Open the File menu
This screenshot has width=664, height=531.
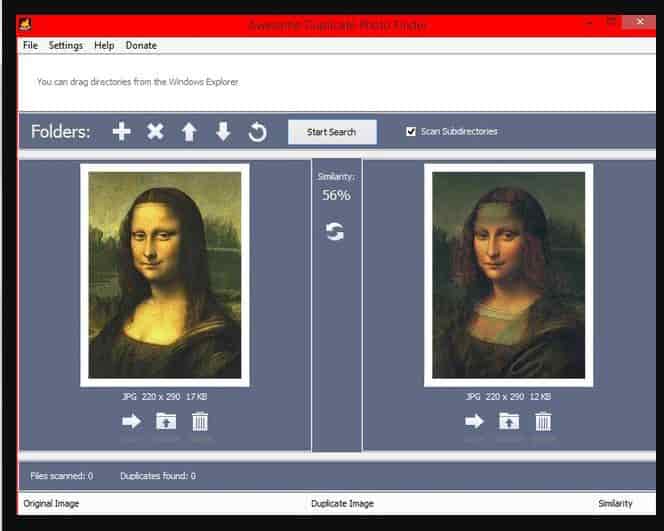[30, 45]
